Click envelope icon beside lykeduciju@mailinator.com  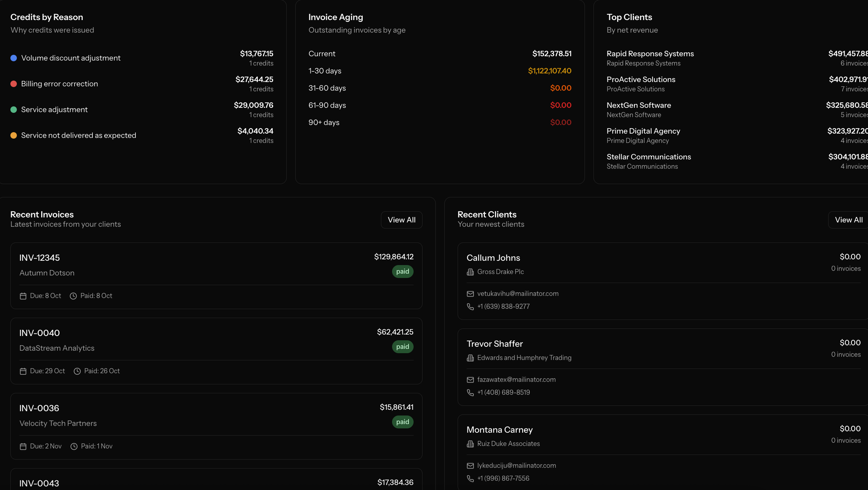coord(470,466)
